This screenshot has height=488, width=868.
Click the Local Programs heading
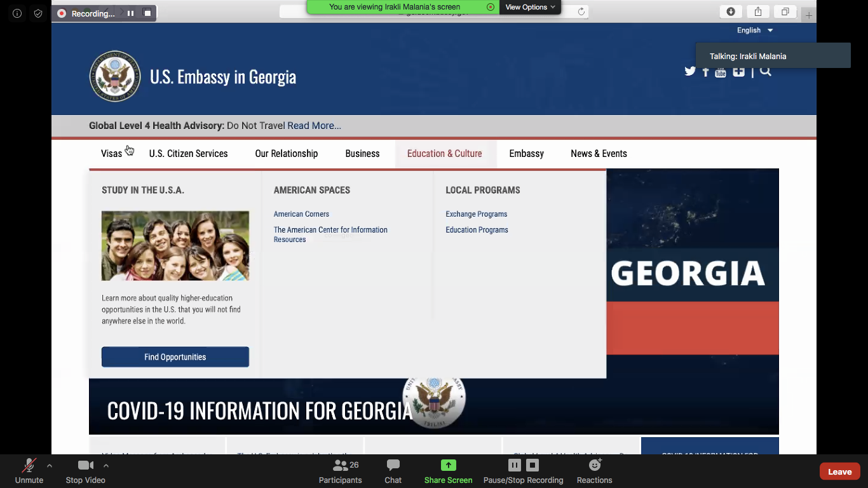tap(483, 190)
